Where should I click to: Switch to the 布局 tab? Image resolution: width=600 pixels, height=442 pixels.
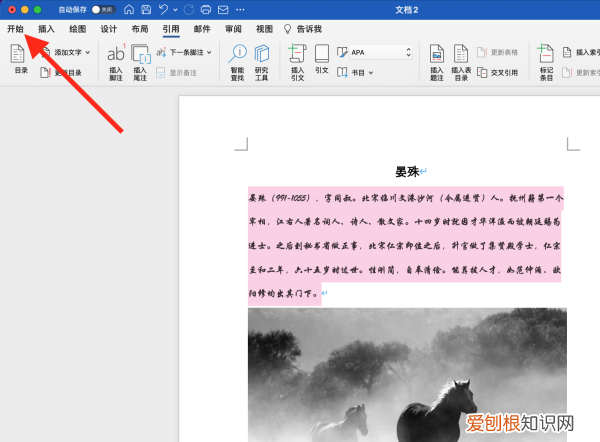140,29
